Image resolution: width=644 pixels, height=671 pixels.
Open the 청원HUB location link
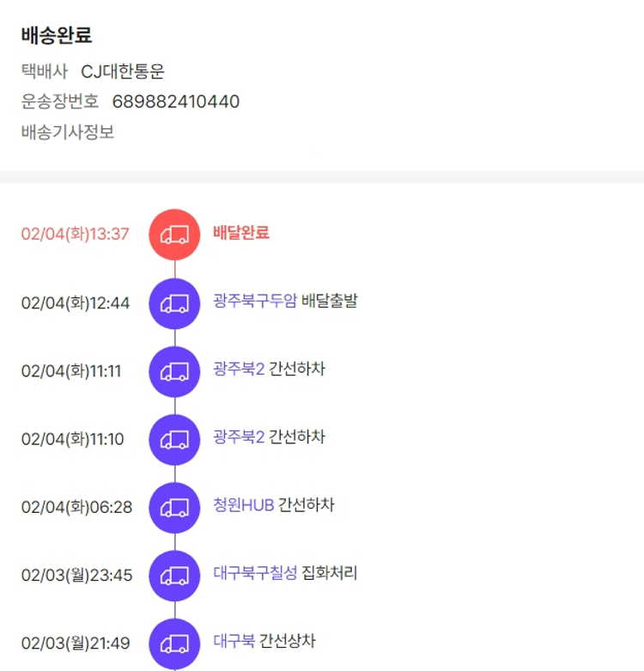243,505
